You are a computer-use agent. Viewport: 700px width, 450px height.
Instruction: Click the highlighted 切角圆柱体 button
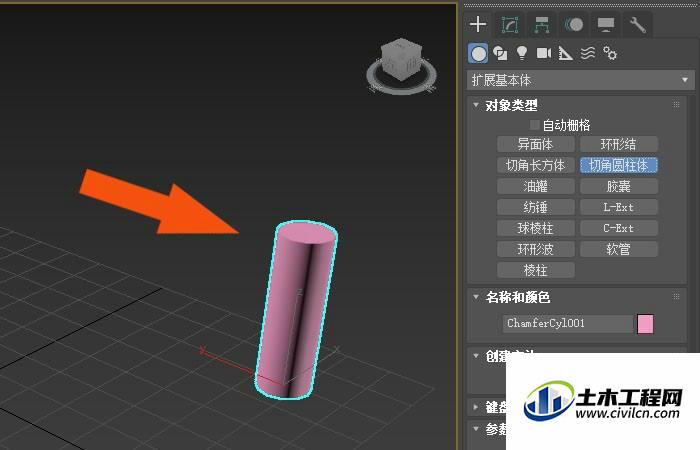[x=618, y=165]
